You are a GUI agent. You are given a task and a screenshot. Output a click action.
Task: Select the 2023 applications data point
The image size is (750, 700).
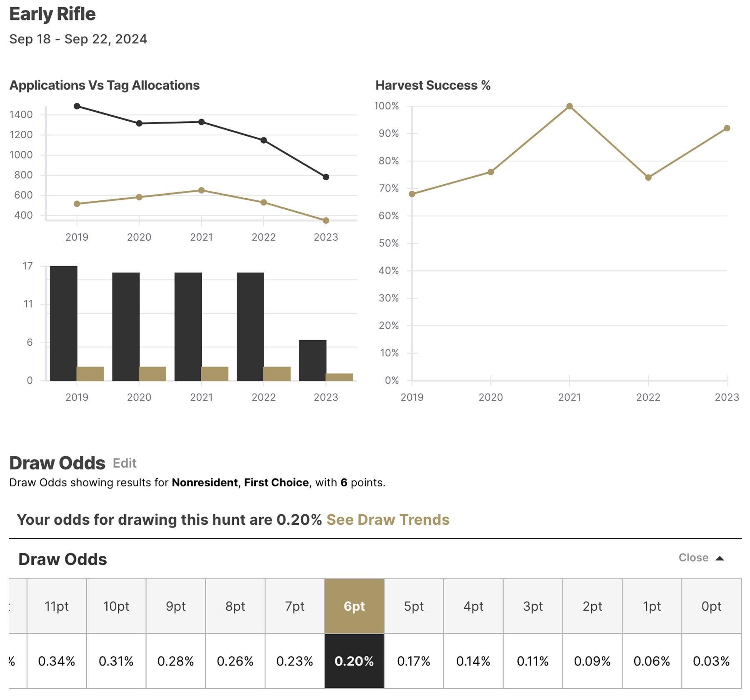pos(326,177)
